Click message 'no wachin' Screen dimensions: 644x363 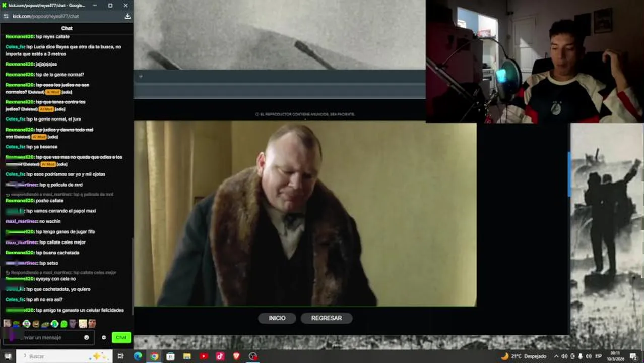pyautogui.click(x=50, y=221)
